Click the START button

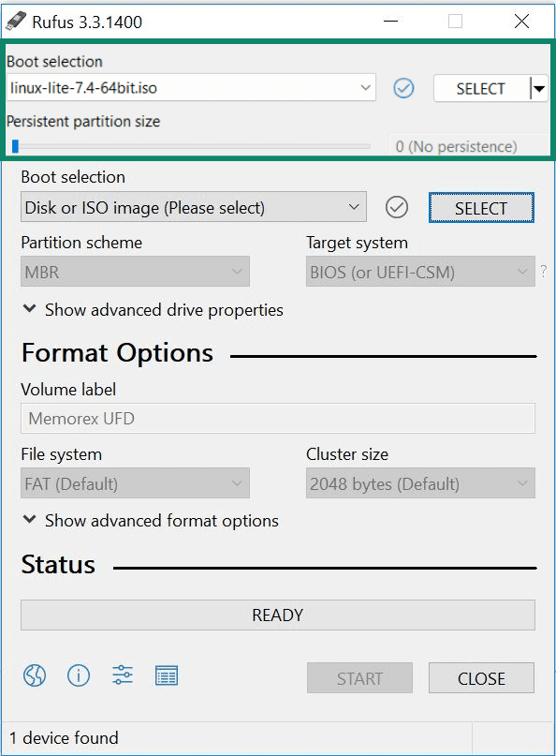pyautogui.click(x=359, y=678)
